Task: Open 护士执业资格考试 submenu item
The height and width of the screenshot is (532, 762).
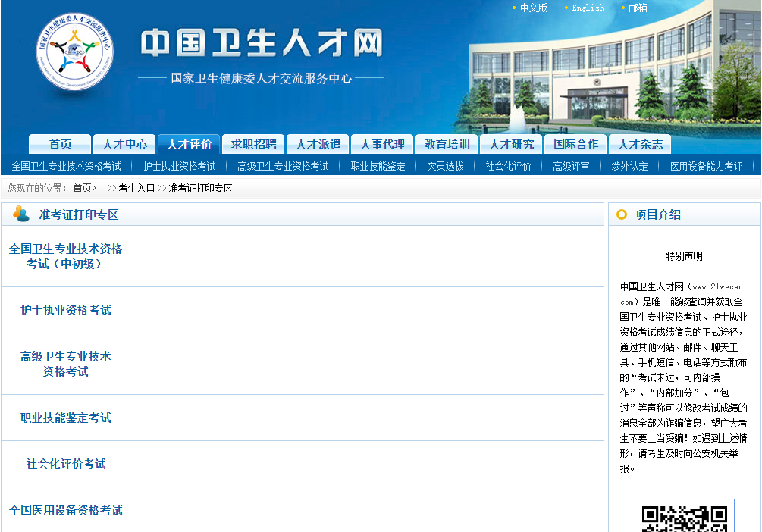Action: (x=180, y=166)
